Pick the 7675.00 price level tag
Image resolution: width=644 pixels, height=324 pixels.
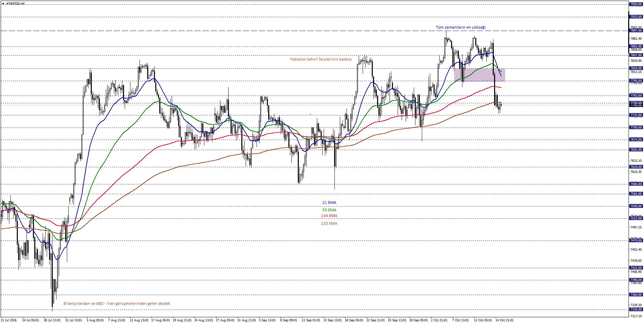636,140
